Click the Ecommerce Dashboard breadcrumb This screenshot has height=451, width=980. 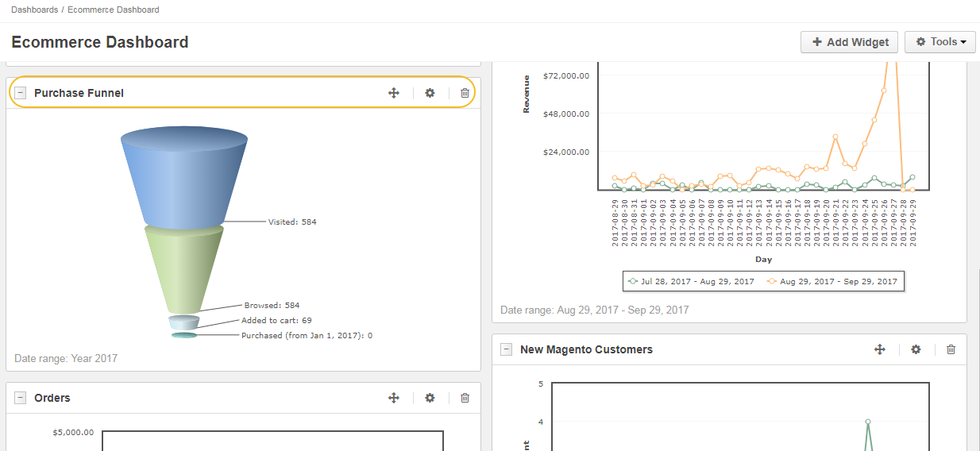pos(113,10)
